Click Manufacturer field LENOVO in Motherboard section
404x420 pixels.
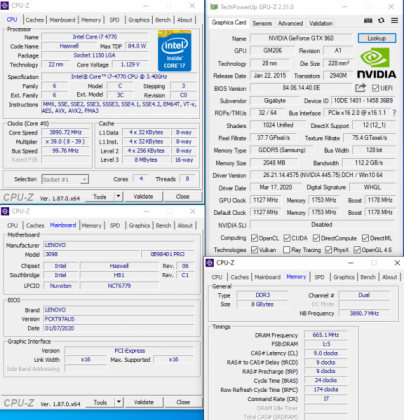point(119,245)
